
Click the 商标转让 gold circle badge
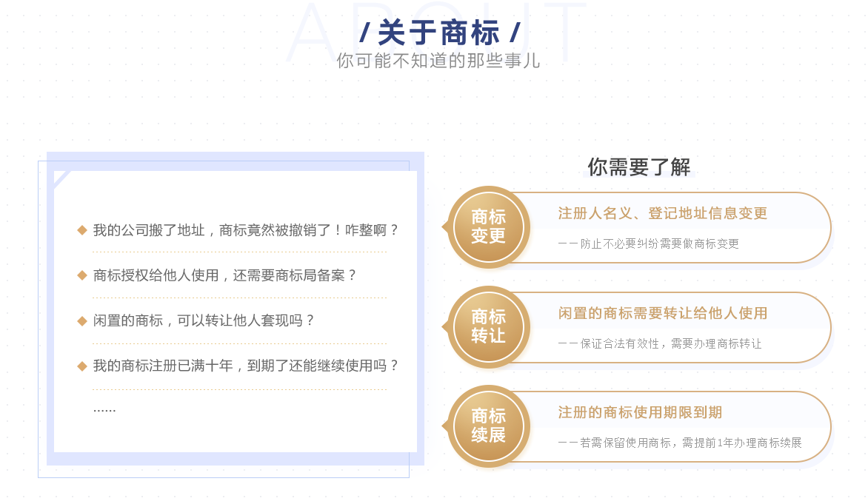488,326
